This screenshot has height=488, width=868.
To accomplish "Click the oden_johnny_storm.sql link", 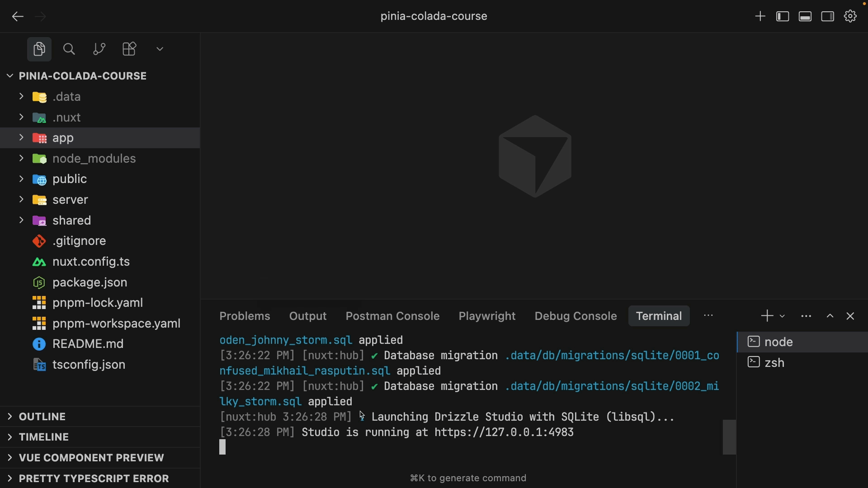I will [x=286, y=340].
